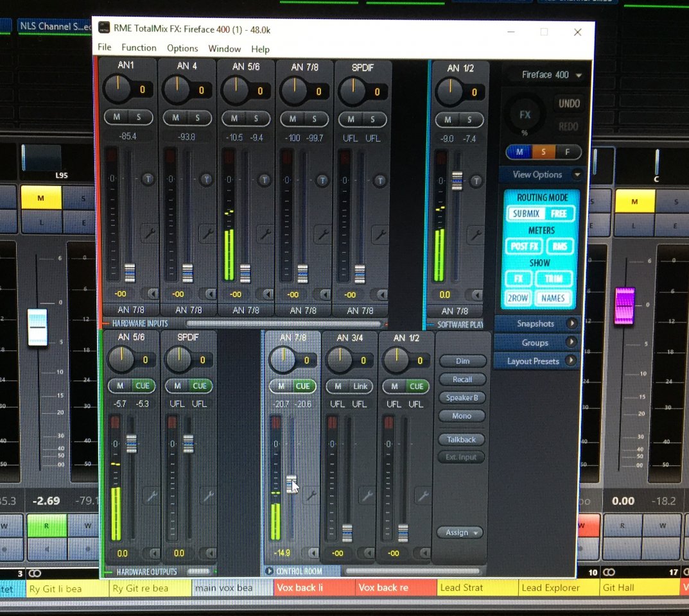Open the Help menu
The height and width of the screenshot is (616, 689).
click(x=260, y=49)
